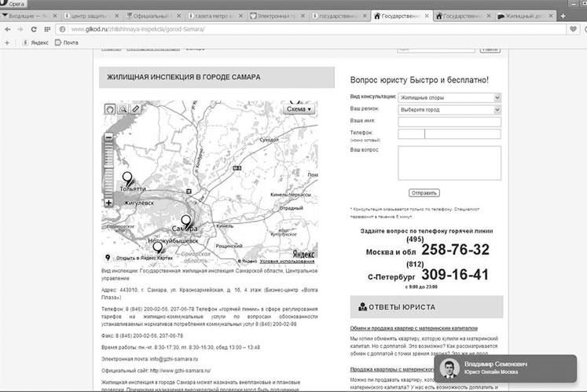Select the ruler measure tool on the map
This screenshot has height=392, width=587.
(136, 109)
